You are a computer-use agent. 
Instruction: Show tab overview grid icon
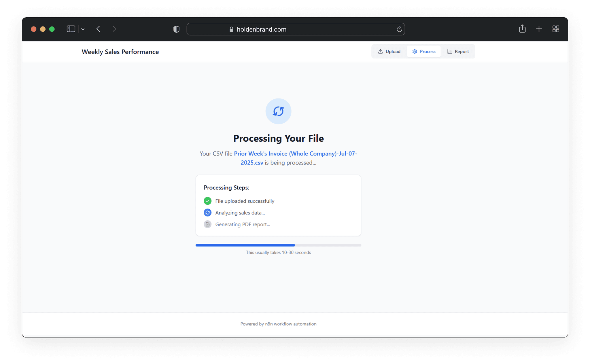coord(556,29)
